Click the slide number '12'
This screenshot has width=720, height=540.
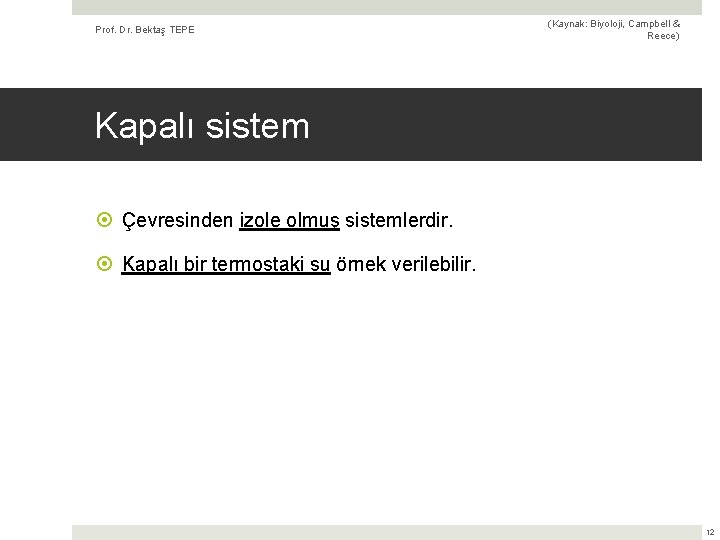tap(710, 532)
